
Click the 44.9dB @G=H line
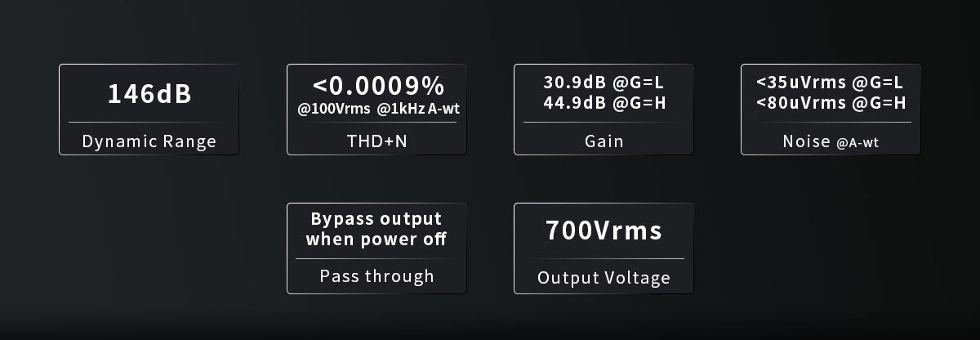coord(604,102)
